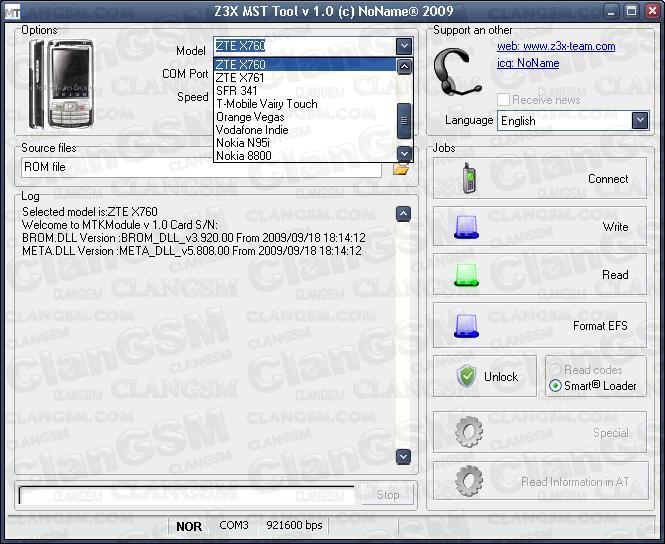This screenshot has height=544, width=665.
Task: Open the web: www.z3x-team.com link
Action: pyautogui.click(x=556, y=46)
